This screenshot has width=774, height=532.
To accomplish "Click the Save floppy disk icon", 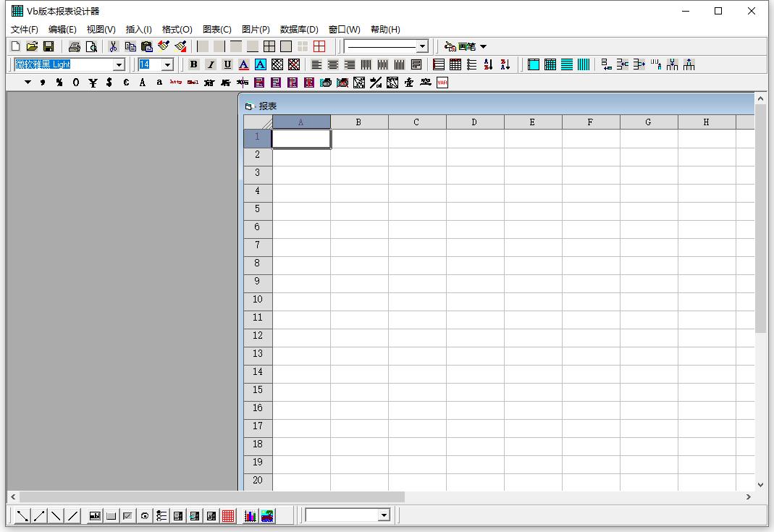I will 49,46.
